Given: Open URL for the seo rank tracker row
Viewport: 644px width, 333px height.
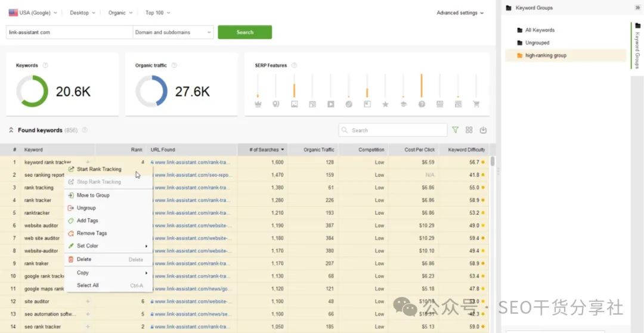Looking at the screenshot, I should (x=191, y=327).
